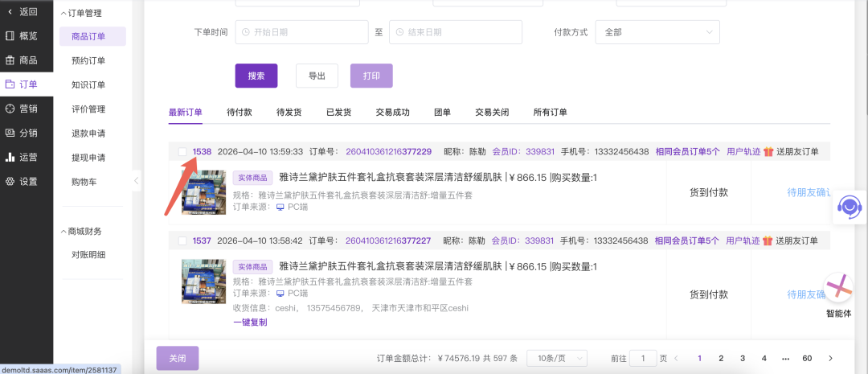Click the 商品 products sidebar icon

coord(10,60)
